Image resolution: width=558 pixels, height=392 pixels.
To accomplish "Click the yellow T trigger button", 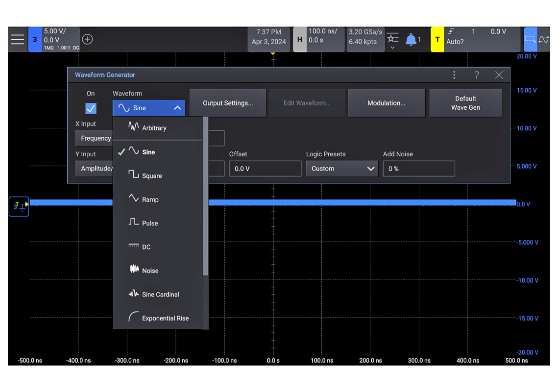I will point(437,39).
